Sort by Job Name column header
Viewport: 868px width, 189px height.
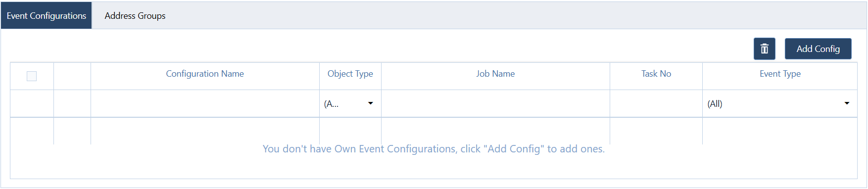click(x=495, y=74)
